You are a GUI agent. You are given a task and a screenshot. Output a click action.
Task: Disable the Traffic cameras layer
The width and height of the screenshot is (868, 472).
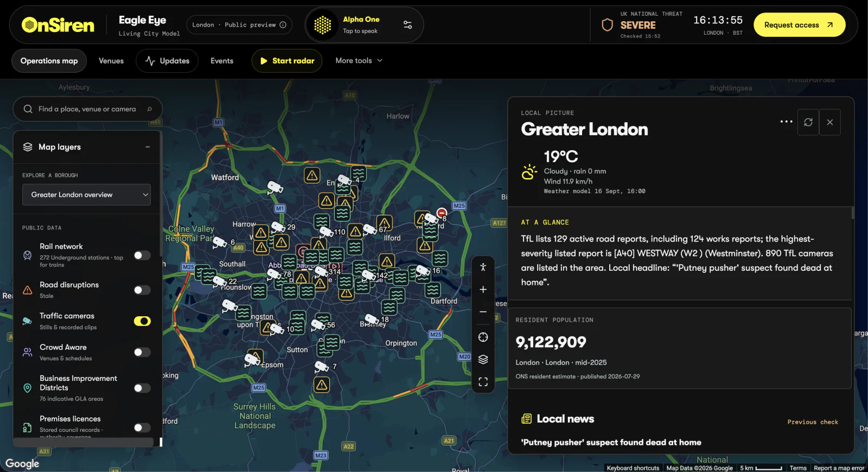pos(142,321)
